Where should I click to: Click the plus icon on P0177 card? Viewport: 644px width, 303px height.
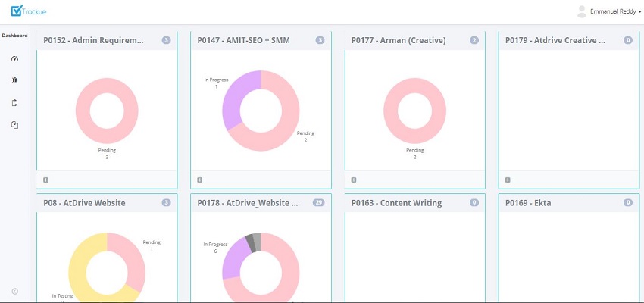point(354,180)
